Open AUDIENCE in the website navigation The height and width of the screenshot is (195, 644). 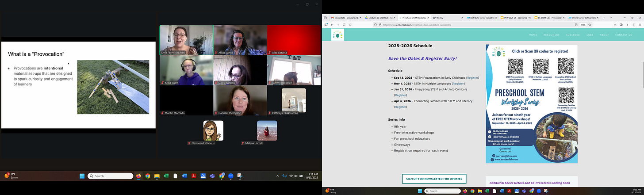coord(573,35)
